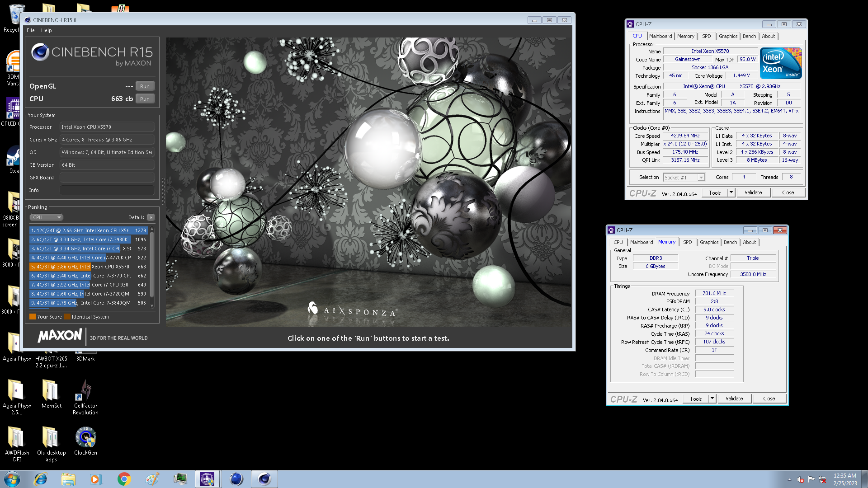Image resolution: width=868 pixels, height=488 pixels.
Task: Open ClockGen desktop shortcut
Action: [85, 441]
